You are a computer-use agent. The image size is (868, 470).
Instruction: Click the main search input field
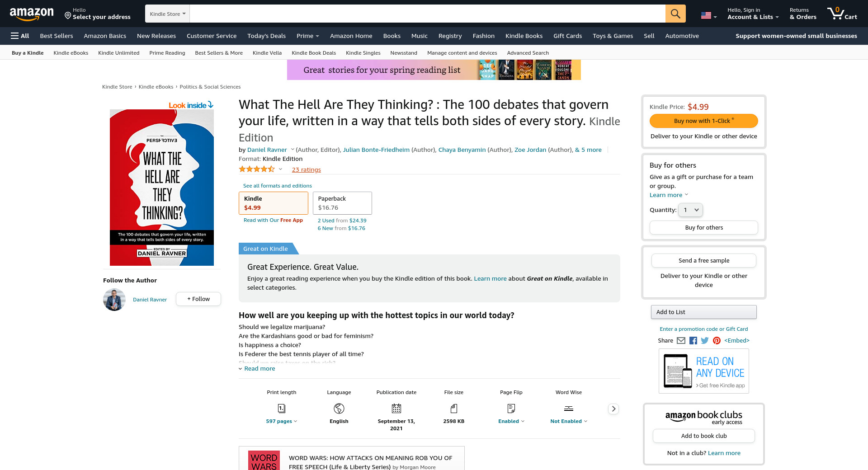[x=427, y=14]
